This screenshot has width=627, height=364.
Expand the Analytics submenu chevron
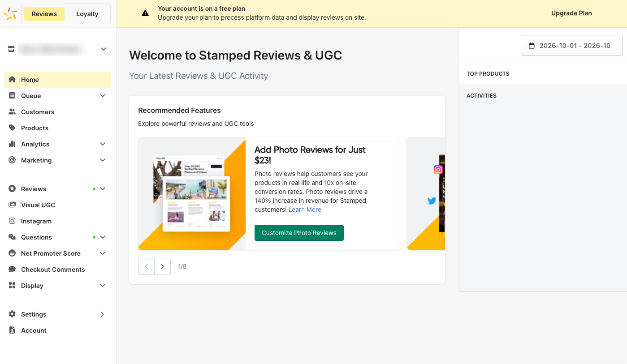tap(103, 144)
